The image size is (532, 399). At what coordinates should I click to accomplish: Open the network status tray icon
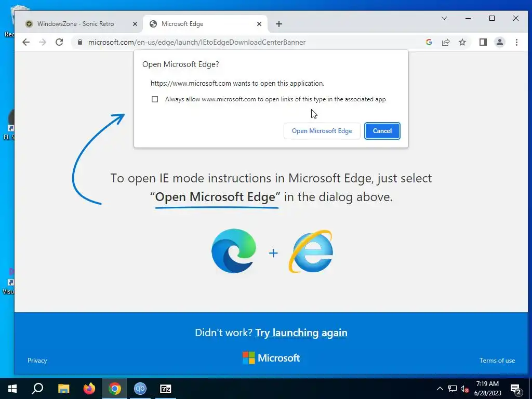click(453, 389)
